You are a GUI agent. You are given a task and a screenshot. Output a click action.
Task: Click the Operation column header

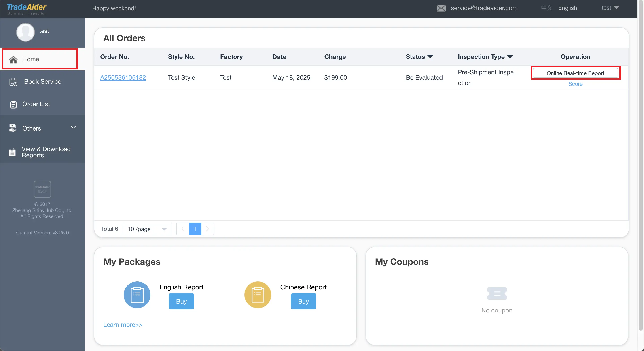coord(576,57)
